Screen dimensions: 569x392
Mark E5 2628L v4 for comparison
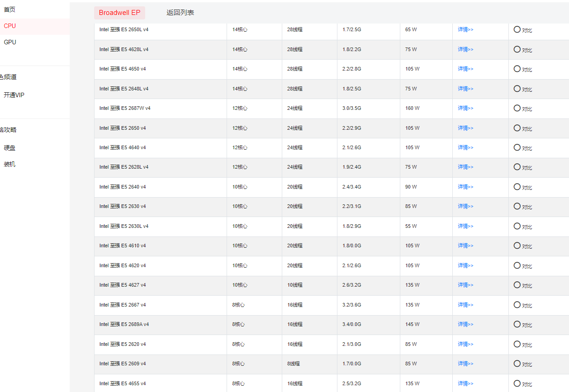(x=517, y=167)
